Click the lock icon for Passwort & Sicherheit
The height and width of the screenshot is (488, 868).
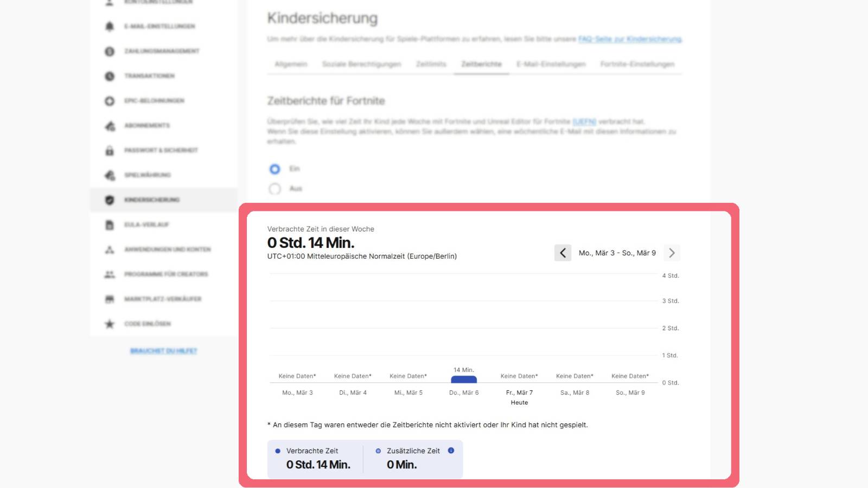coord(110,150)
